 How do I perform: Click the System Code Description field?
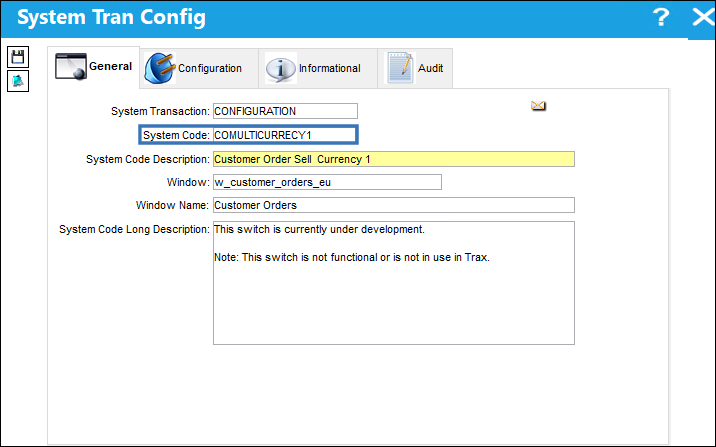pyautogui.click(x=394, y=159)
